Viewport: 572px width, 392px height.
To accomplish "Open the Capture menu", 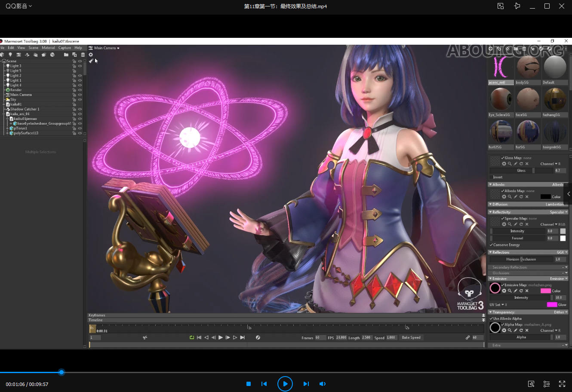I will [65, 48].
